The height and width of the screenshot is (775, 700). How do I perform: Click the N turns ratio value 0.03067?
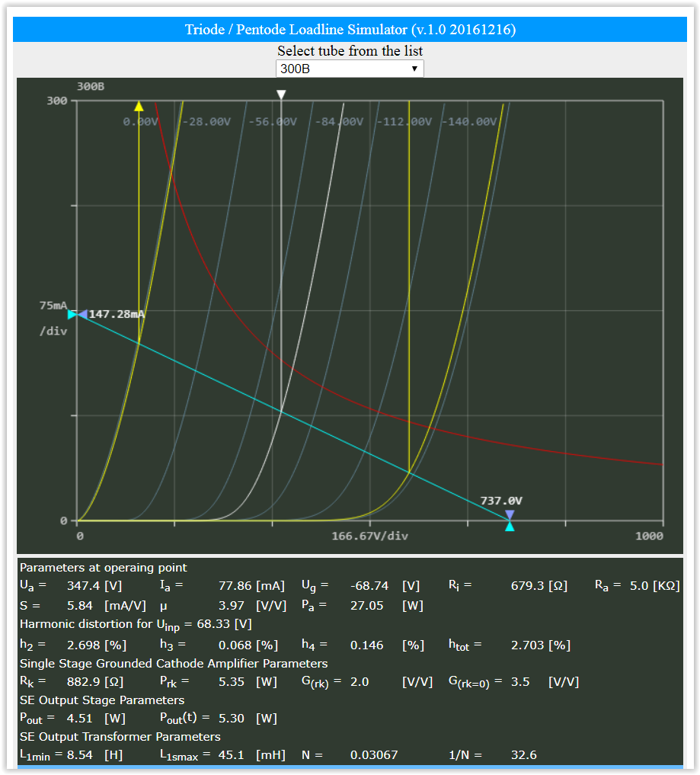point(374,754)
